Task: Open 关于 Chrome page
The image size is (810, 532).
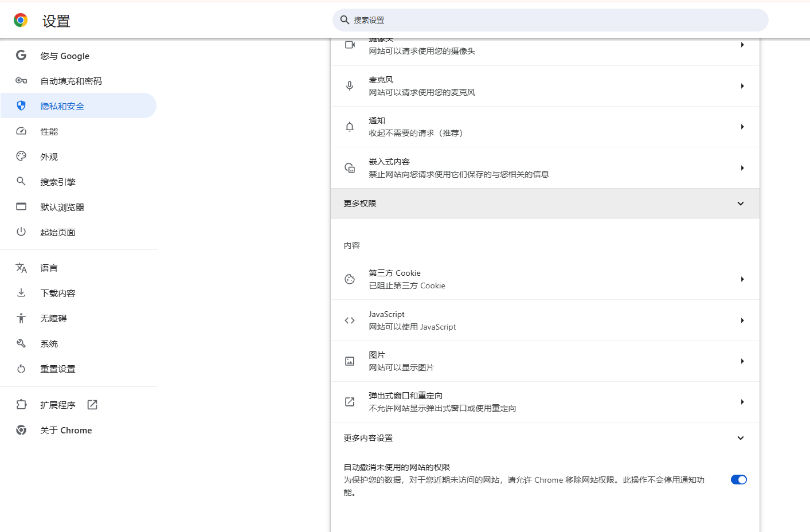Action: (x=79, y=430)
